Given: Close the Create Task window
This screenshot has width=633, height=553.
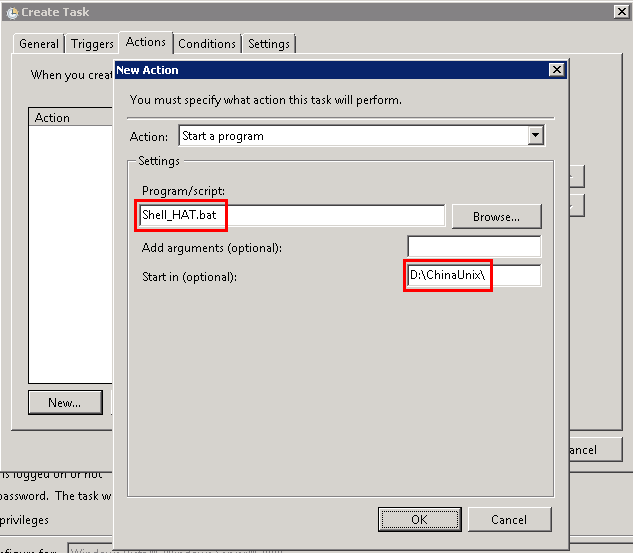Looking at the screenshot, I should pos(621,12).
